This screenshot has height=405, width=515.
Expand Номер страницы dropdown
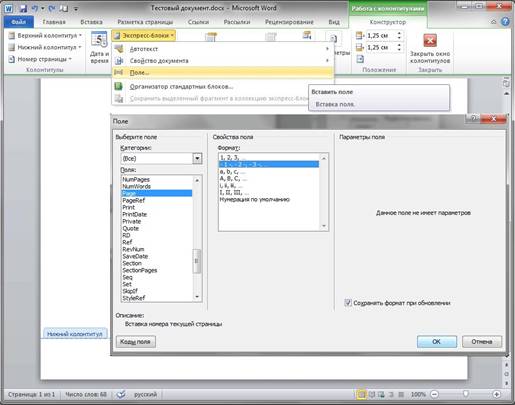click(40, 59)
